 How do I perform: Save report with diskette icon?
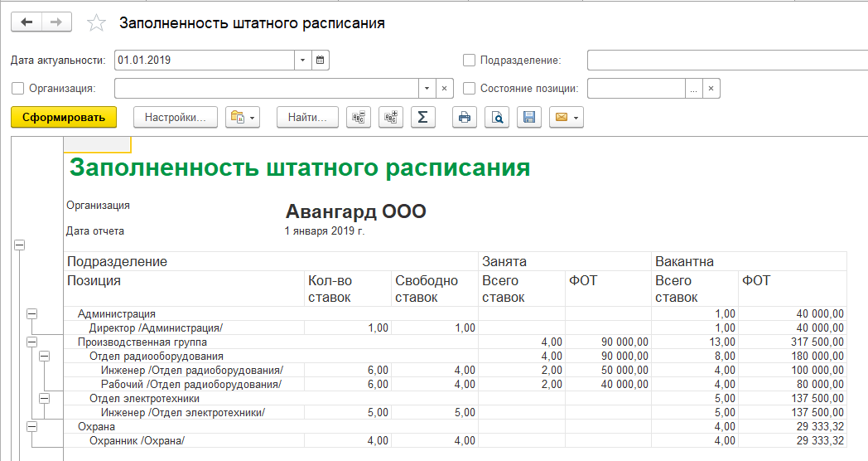pyautogui.click(x=528, y=118)
